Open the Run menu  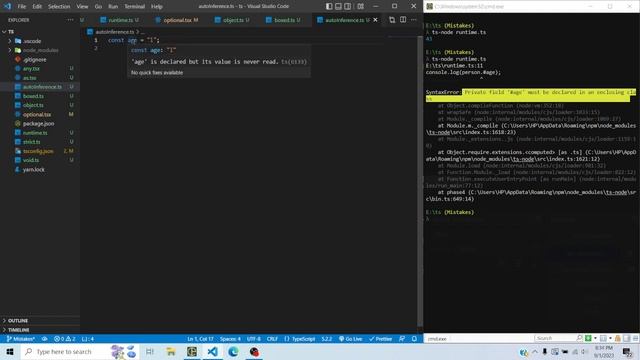coord(113,7)
